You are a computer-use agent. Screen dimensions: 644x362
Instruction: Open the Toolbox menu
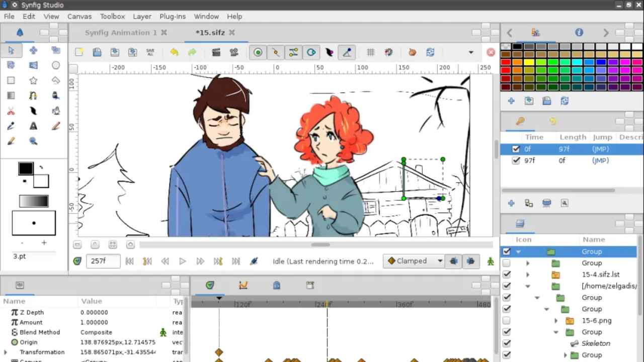112,16
